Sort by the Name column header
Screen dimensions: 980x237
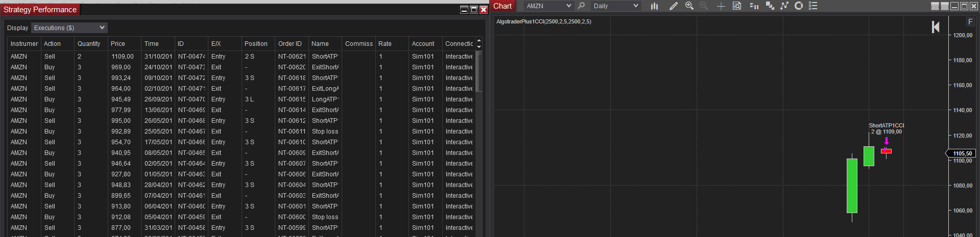(325, 44)
